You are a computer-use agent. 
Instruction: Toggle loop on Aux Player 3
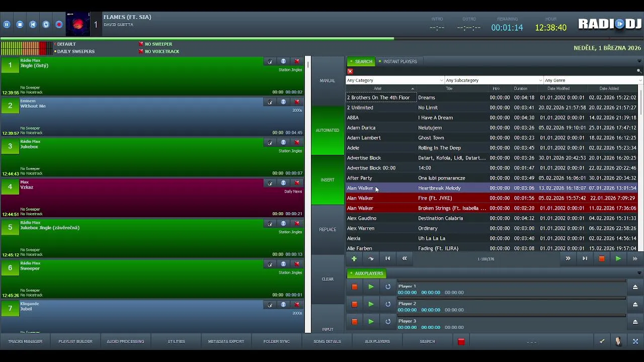pos(388,322)
